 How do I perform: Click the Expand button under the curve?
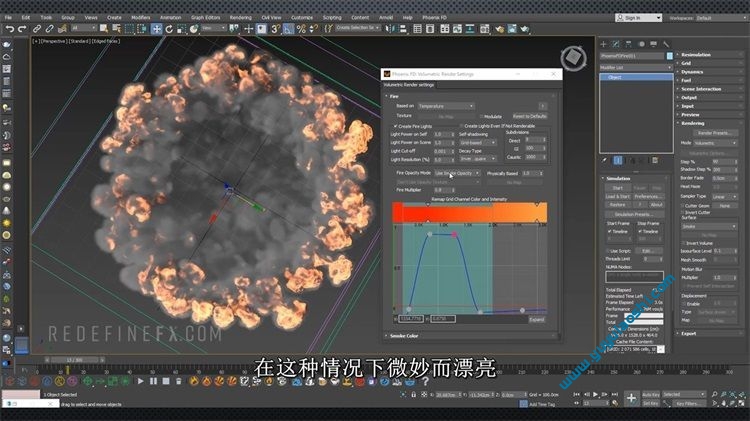(x=537, y=320)
